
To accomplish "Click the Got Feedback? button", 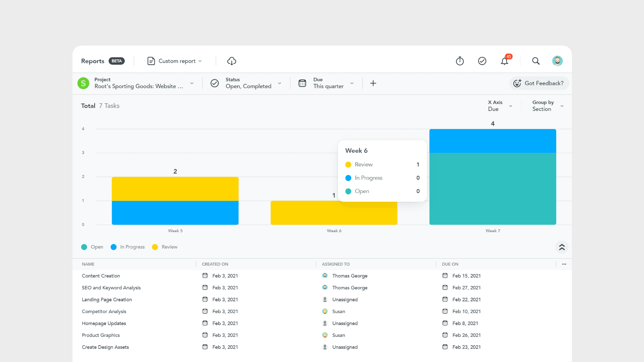I will click(539, 83).
